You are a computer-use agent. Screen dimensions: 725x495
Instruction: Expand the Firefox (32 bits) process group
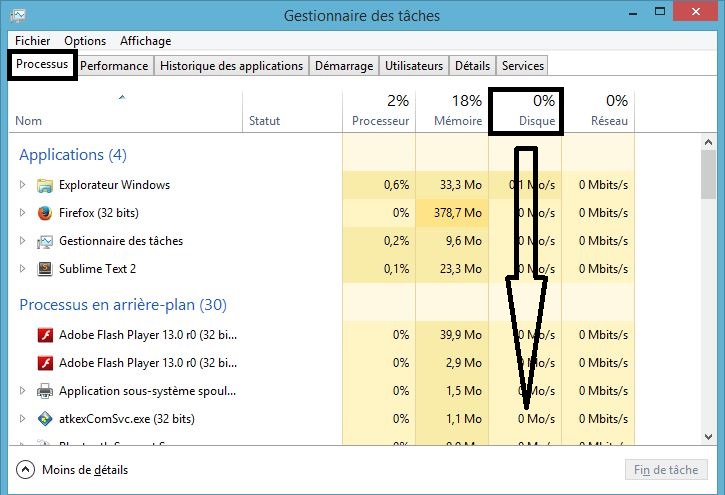click(22, 213)
